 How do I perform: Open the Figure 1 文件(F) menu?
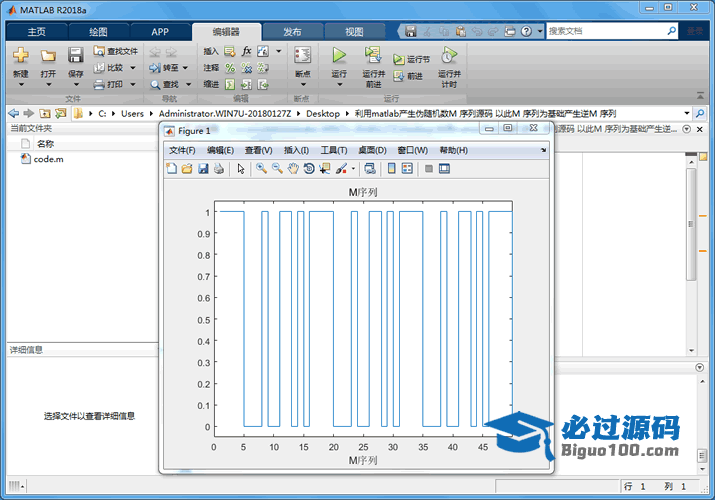click(182, 150)
